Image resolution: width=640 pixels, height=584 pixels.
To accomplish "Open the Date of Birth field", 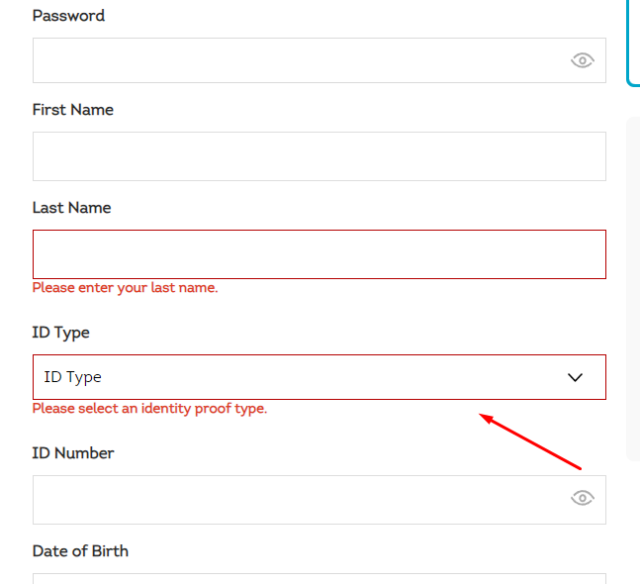I will (319, 579).
